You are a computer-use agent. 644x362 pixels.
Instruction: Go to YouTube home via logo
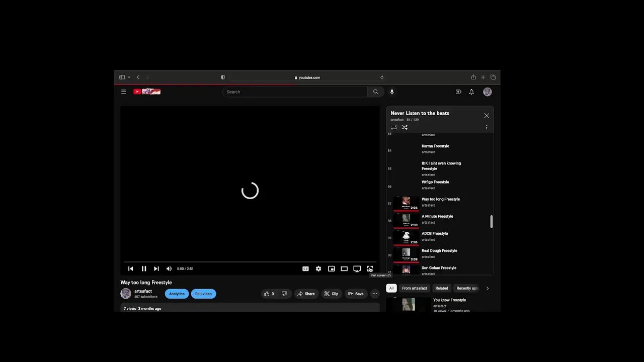click(x=147, y=92)
